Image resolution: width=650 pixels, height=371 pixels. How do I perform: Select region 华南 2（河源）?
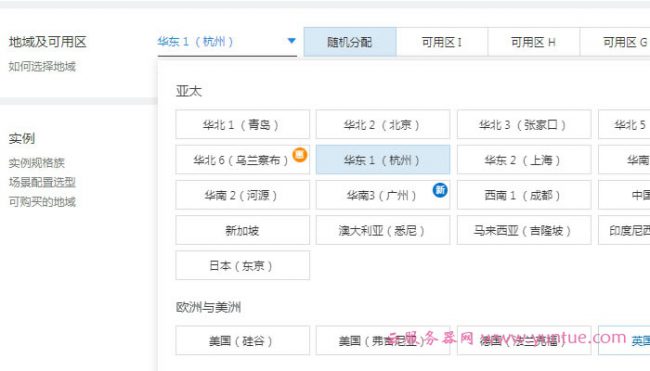[x=243, y=195]
